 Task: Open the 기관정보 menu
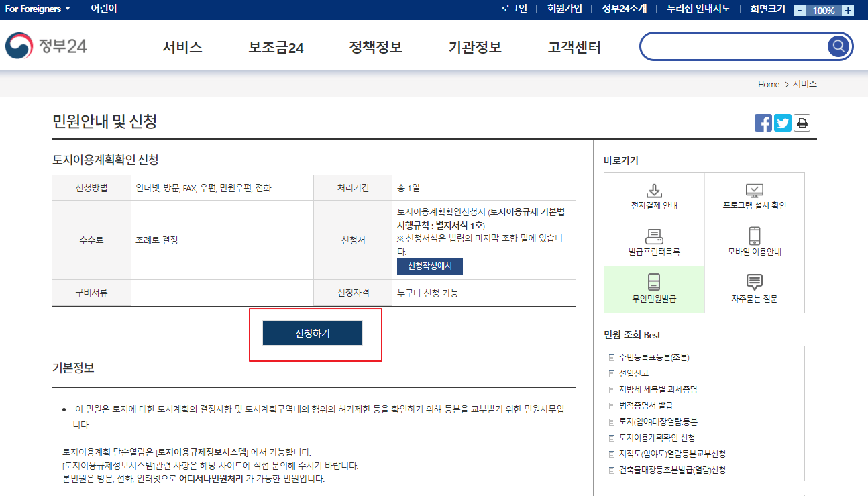[x=475, y=48]
